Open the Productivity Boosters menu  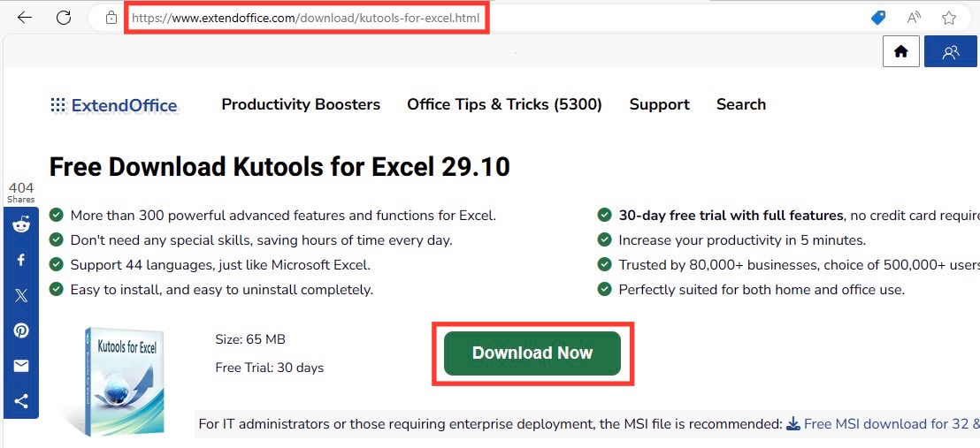[x=301, y=104]
